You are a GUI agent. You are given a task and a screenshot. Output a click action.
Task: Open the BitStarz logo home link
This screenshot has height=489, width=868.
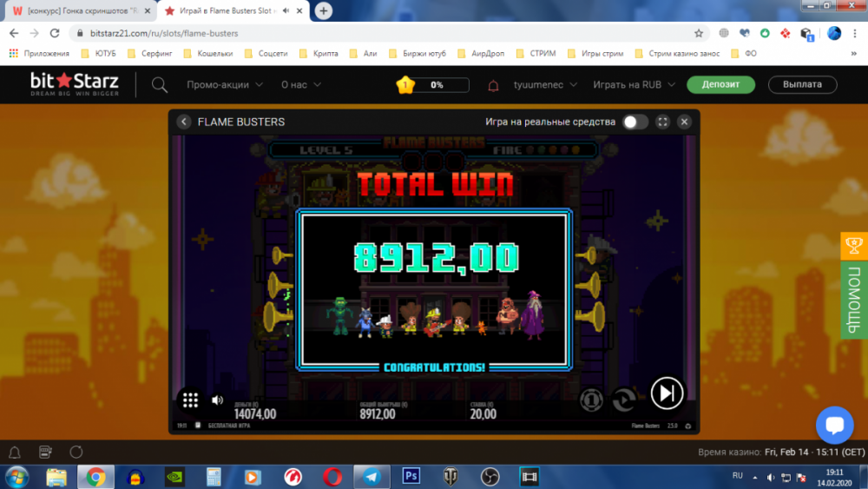click(x=74, y=84)
